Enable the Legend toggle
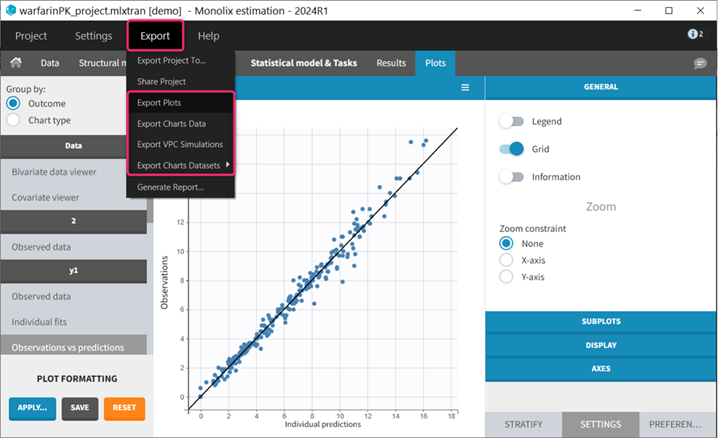718x438 pixels. (512, 121)
